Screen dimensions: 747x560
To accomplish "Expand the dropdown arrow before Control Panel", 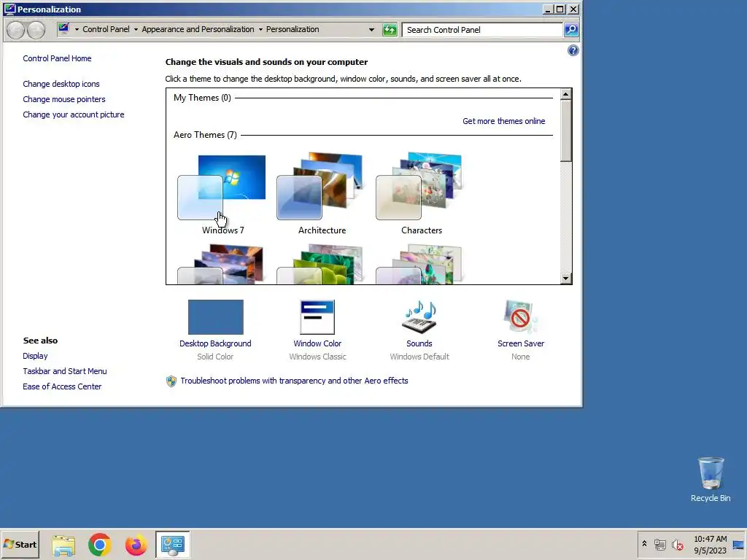I will [76, 29].
